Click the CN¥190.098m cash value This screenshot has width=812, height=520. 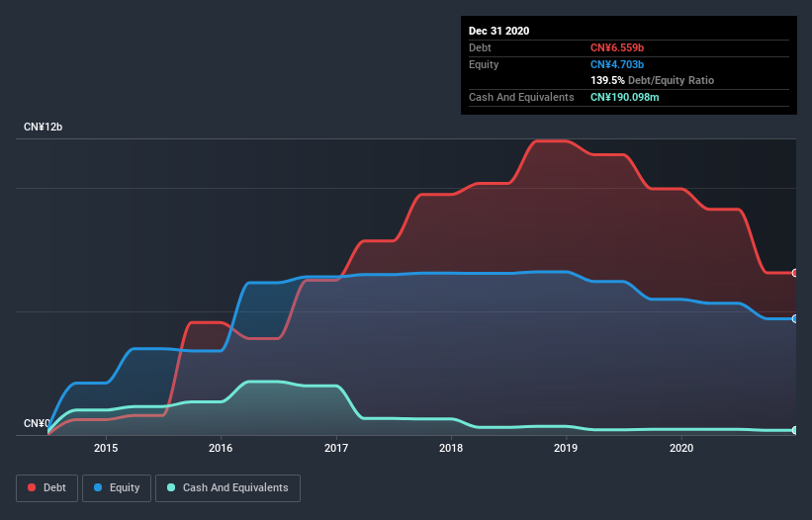coord(624,97)
